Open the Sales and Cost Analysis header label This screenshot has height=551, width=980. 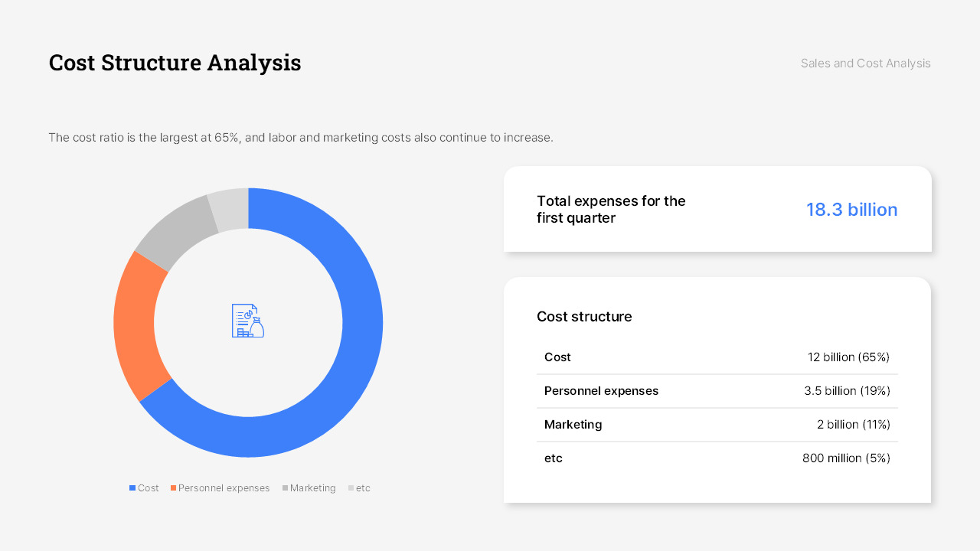pyautogui.click(x=865, y=64)
